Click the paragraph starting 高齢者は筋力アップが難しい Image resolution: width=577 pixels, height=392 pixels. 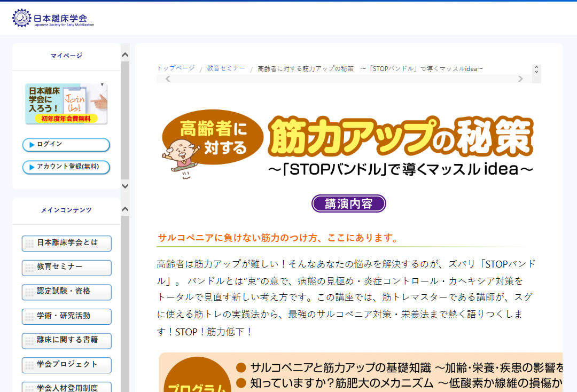(x=346, y=298)
